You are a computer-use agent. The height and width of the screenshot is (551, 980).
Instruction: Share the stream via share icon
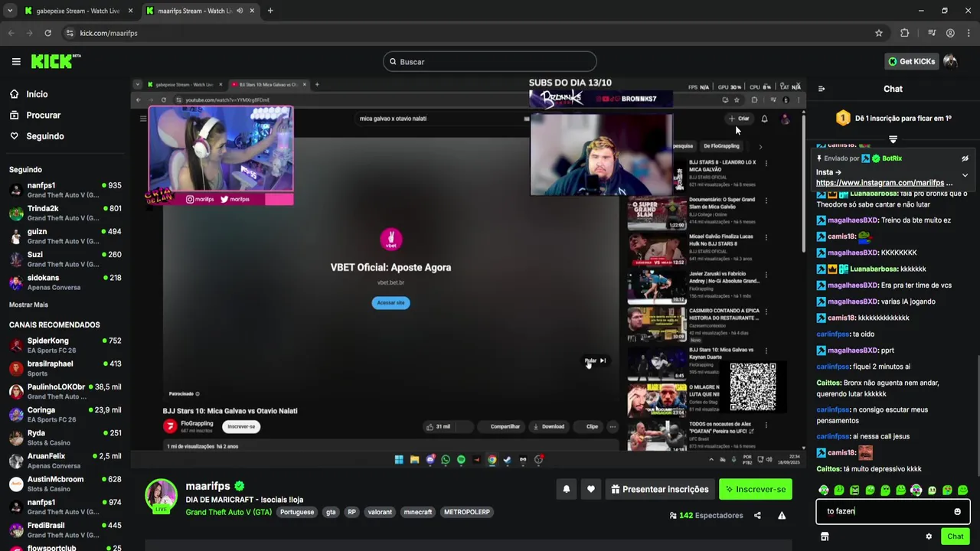click(757, 516)
